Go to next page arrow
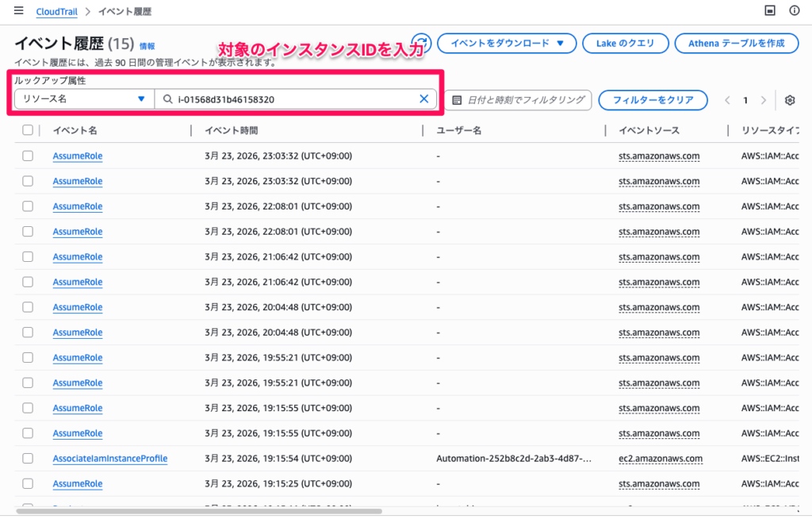The height and width of the screenshot is (523, 812). 764,100
